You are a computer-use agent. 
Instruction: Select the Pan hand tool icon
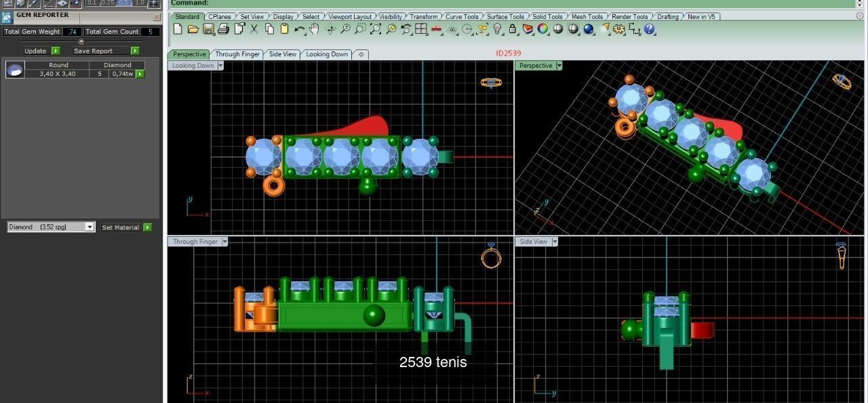[x=314, y=29]
